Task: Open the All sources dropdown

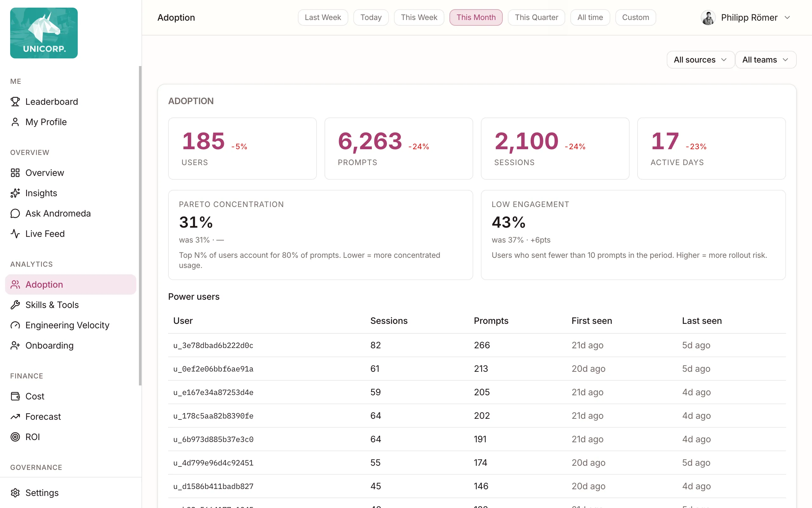Action: point(700,60)
